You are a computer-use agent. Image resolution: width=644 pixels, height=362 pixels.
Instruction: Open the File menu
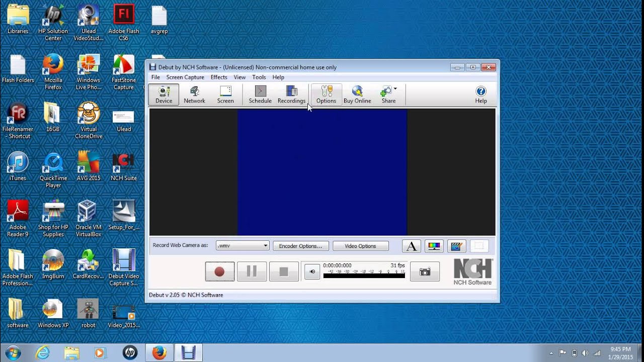(155, 77)
